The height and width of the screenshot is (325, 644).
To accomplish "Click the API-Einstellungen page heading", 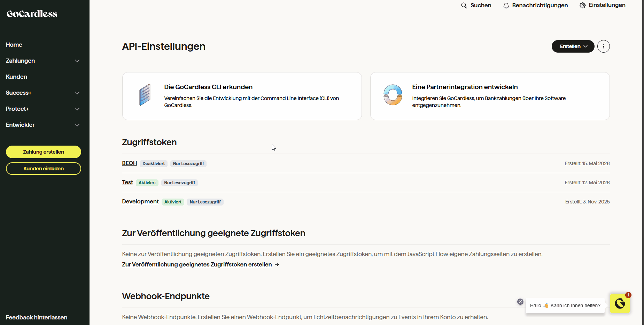I will point(164,46).
